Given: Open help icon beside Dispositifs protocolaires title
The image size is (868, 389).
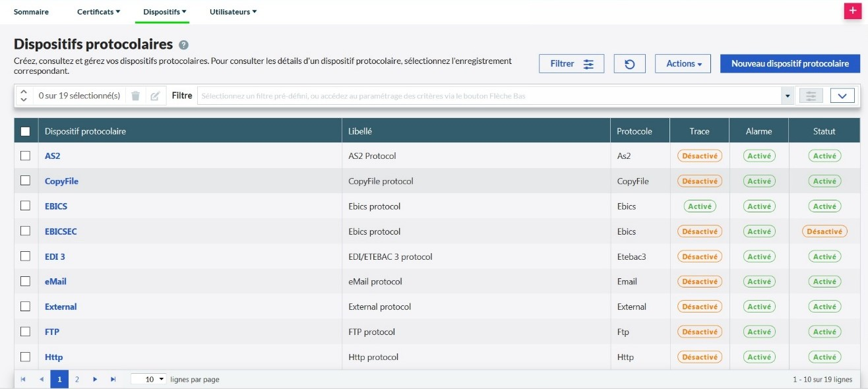Looking at the screenshot, I should [183, 45].
